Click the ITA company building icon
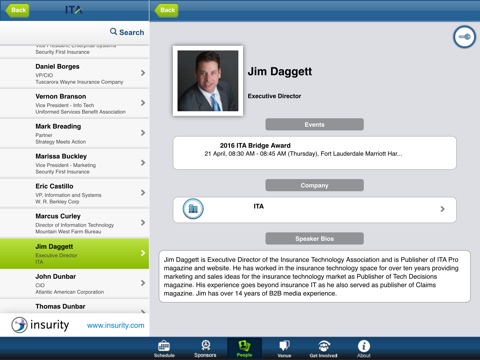This screenshot has height=360, width=480. pyautogui.click(x=193, y=209)
